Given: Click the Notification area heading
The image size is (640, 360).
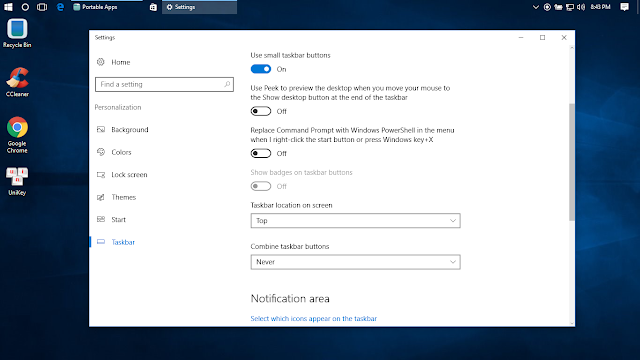Looking at the screenshot, I should coord(290,299).
